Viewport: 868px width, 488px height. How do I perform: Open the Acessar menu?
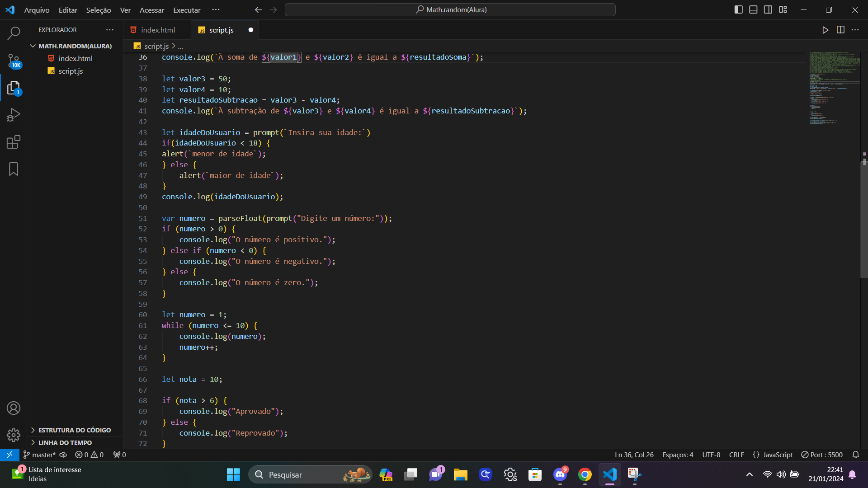point(152,10)
